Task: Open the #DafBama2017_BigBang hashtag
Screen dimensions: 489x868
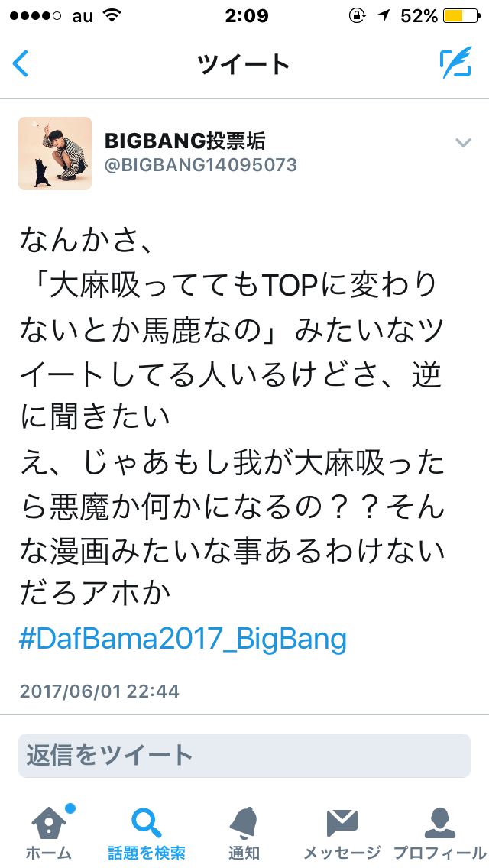Action: 183,640
